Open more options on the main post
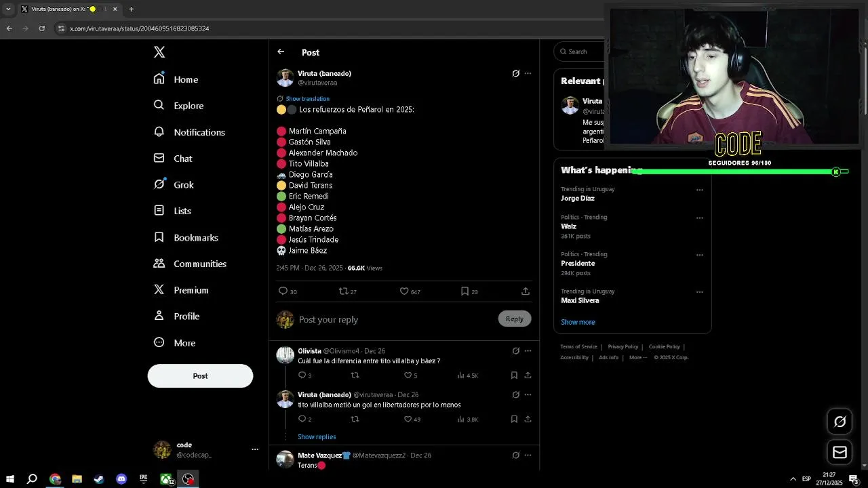 point(528,73)
